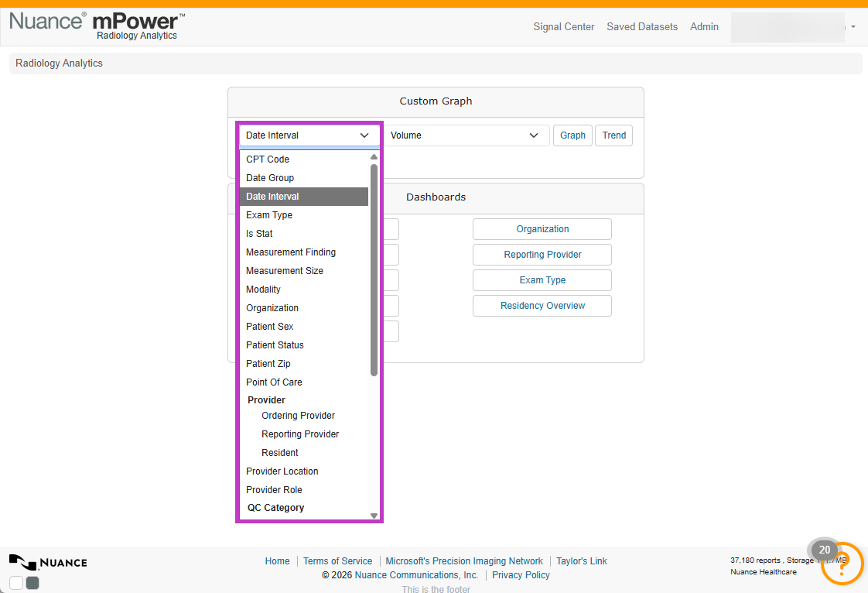The height and width of the screenshot is (593, 868).
Task: Follow Taylor's Link in footer
Action: [581, 560]
